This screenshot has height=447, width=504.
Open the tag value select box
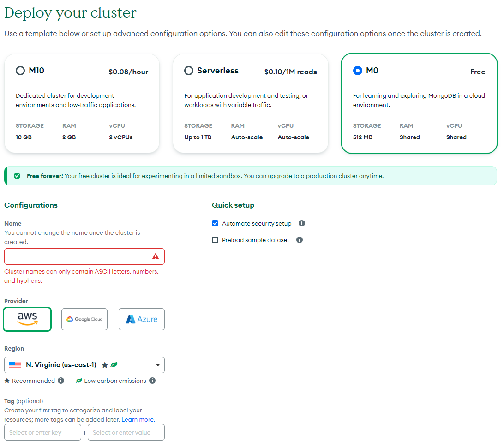coord(126,432)
